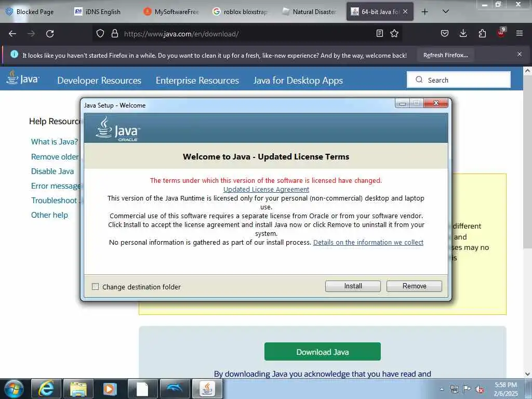Open the Windows Media Player taskbar icon
532x399 pixels.
(110, 389)
